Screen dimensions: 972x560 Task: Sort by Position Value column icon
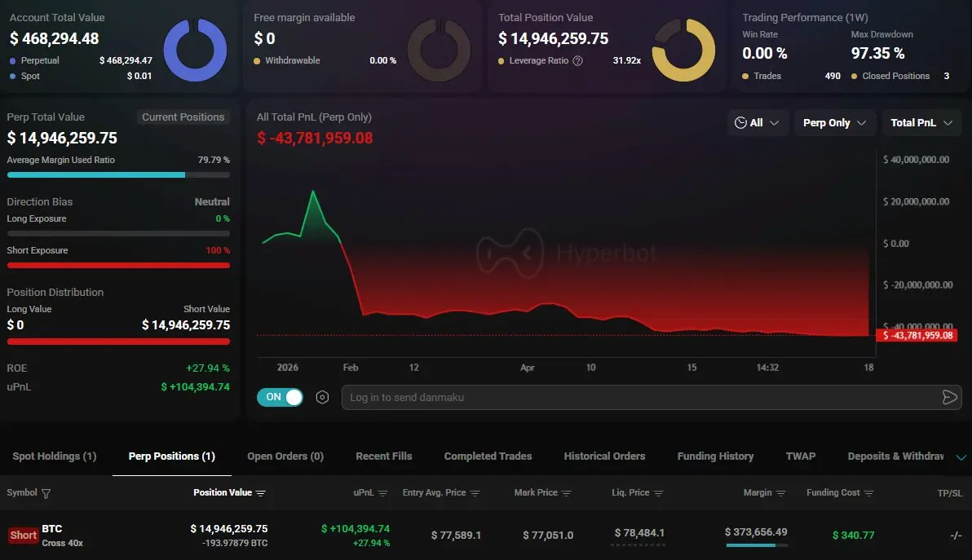pos(260,493)
